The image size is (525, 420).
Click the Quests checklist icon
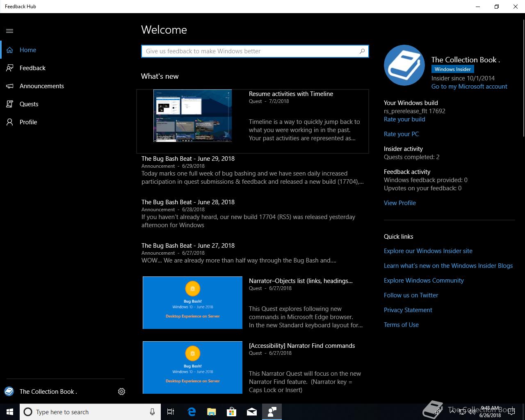[10, 104]
